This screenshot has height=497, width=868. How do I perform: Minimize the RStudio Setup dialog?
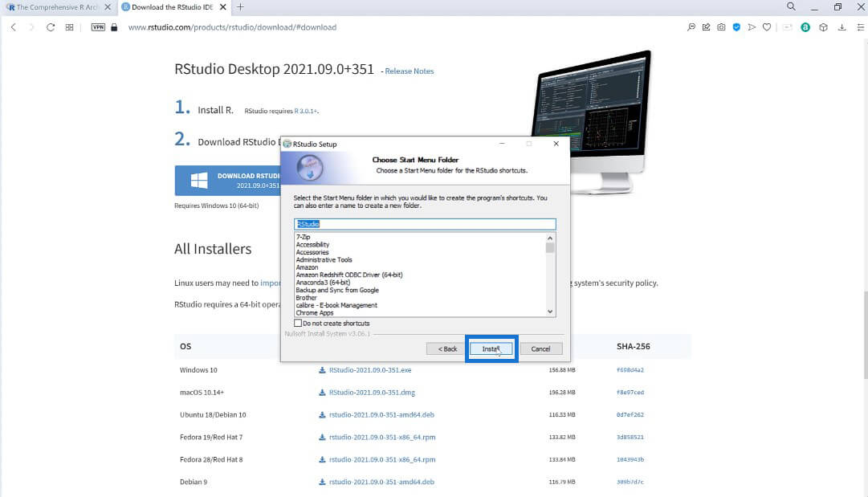(502, 144)
